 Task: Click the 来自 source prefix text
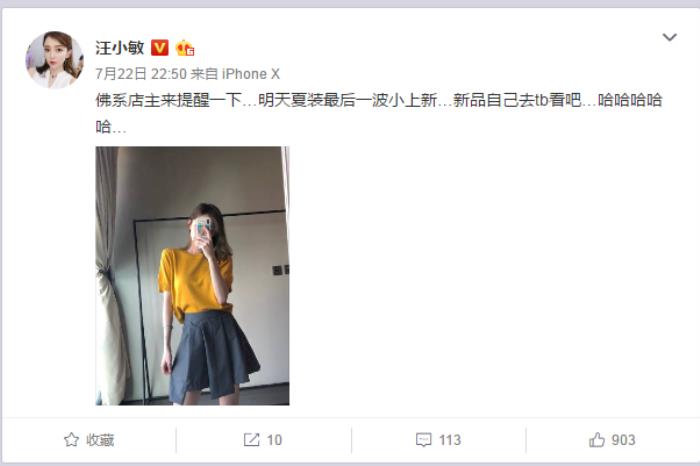click(x=204, y=74)
